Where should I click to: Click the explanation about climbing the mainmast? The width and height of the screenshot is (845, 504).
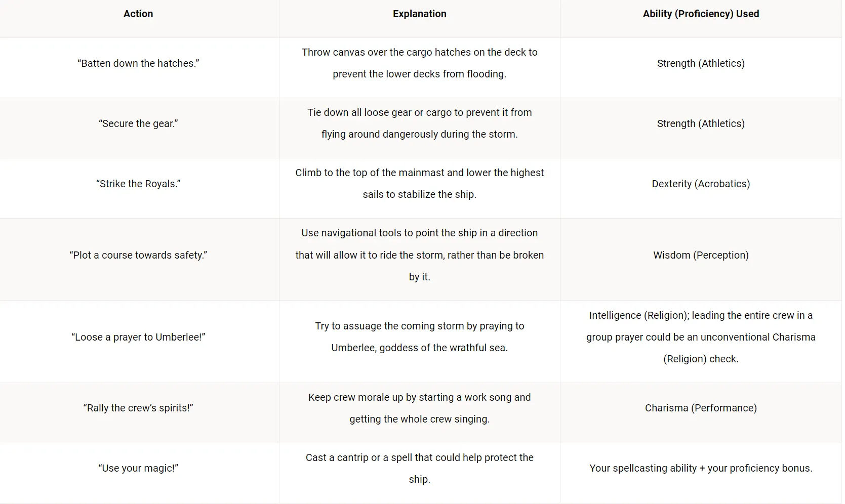point(419,184)
